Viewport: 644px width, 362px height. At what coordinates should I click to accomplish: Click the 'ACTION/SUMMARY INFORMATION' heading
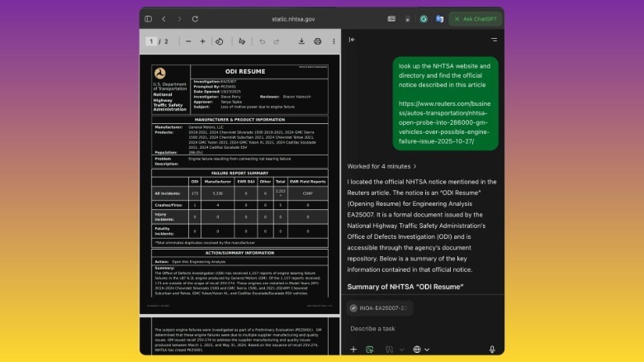point(240,253)
